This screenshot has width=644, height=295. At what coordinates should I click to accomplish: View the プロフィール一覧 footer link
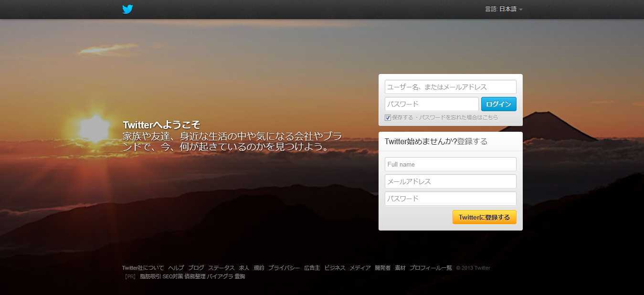430,268
